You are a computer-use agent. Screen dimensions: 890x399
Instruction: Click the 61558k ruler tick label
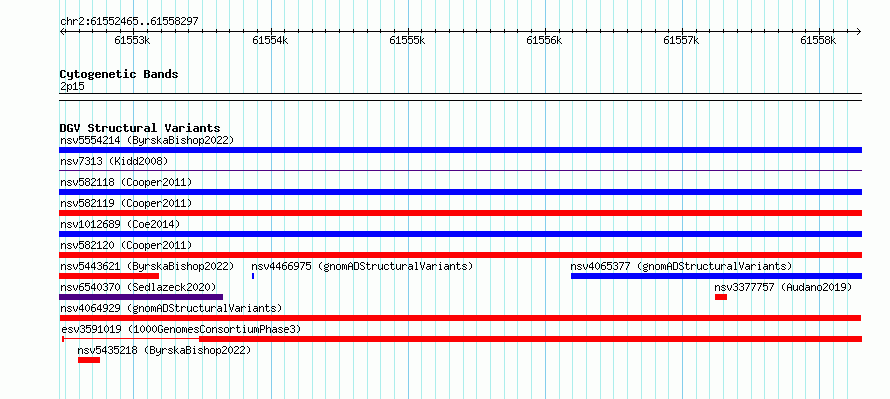(x=818, y=41)
